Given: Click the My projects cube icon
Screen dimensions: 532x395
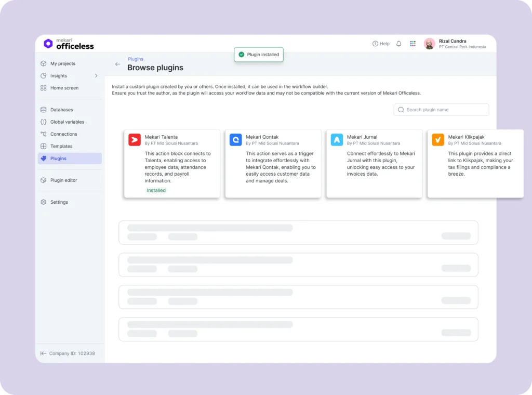Looking at the screenshot, I should (x=44, y=63).
